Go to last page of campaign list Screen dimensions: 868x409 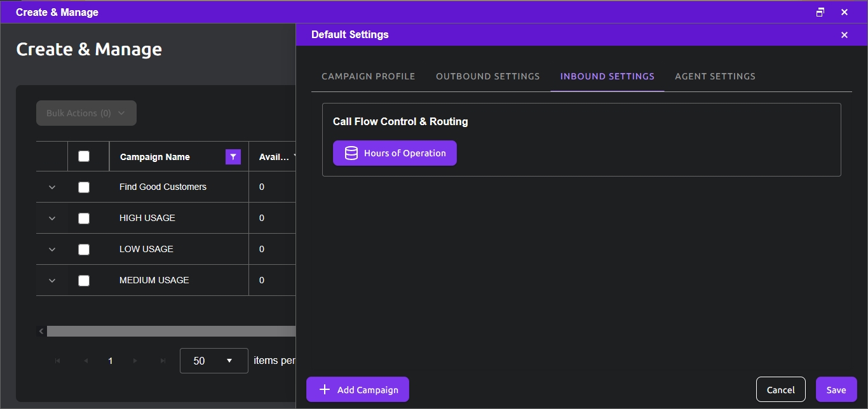(x=163, y=361)
